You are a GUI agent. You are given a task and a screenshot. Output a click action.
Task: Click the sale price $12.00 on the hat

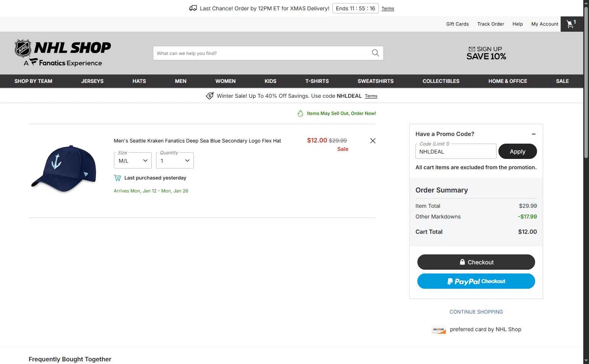pyautogui.click(x=317, y=140)
